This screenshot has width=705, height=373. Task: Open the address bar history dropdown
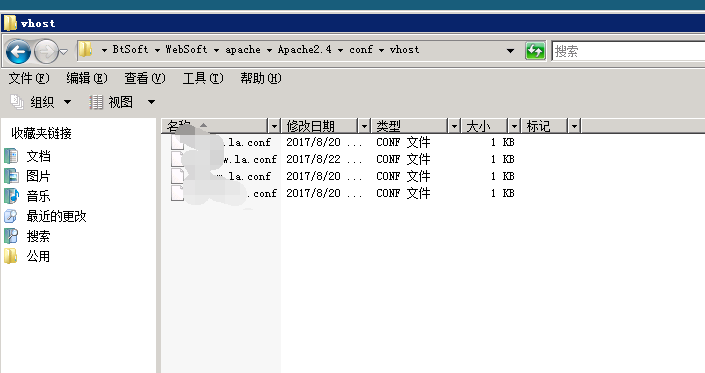[510, 51]
